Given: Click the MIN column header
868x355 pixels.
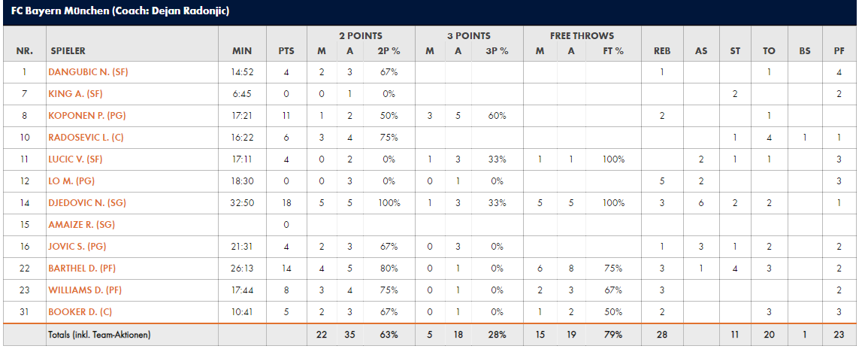Looking at the screenshot, I should point(242,51).
